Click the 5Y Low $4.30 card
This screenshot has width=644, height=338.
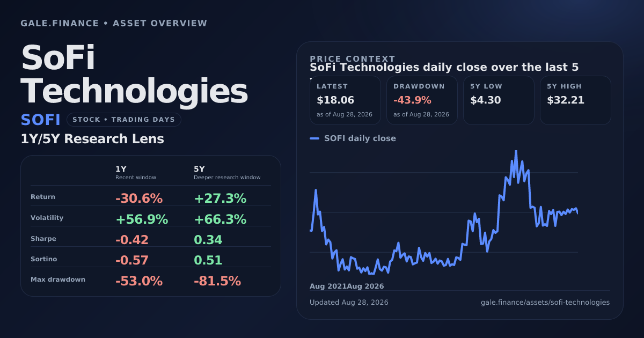[x=499, y=100]
